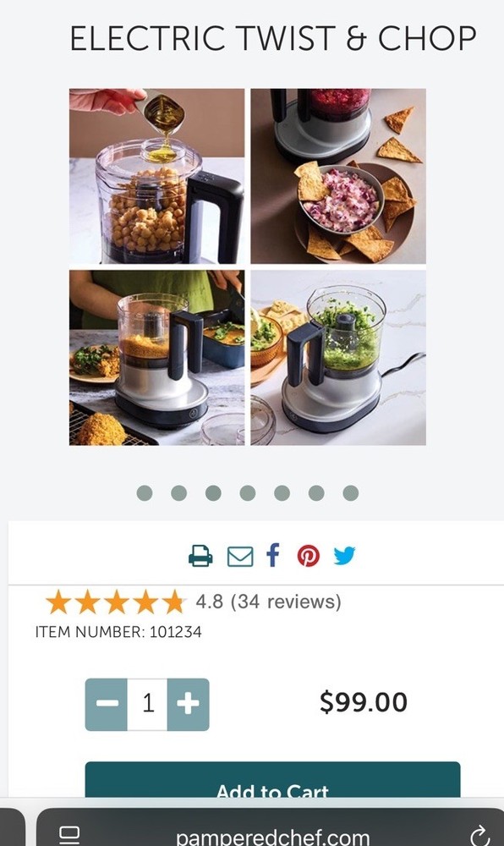Pin product to Pinterest
The image size is (504, 846).
[x=309, y=556]
